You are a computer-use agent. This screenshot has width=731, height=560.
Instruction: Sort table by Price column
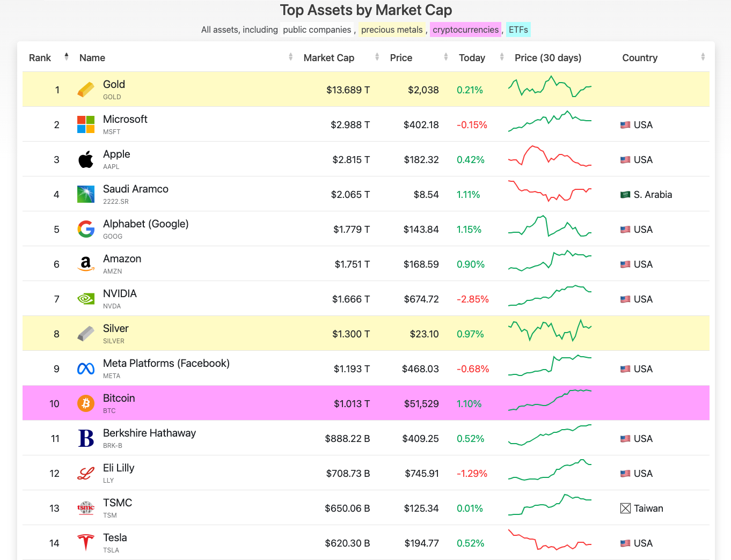(401, 57)
